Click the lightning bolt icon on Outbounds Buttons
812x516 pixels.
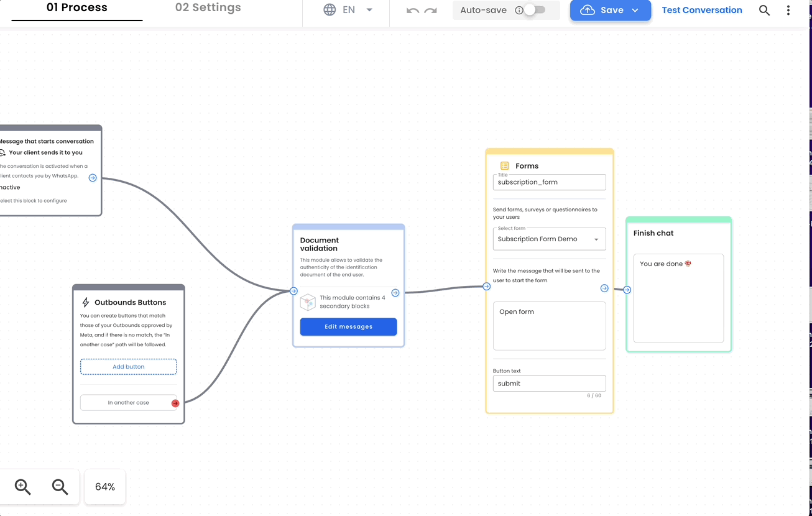85,302
